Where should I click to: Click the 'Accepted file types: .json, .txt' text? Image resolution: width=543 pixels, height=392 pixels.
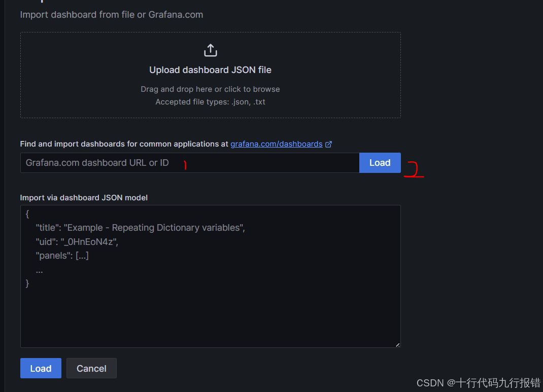point(210,102)
